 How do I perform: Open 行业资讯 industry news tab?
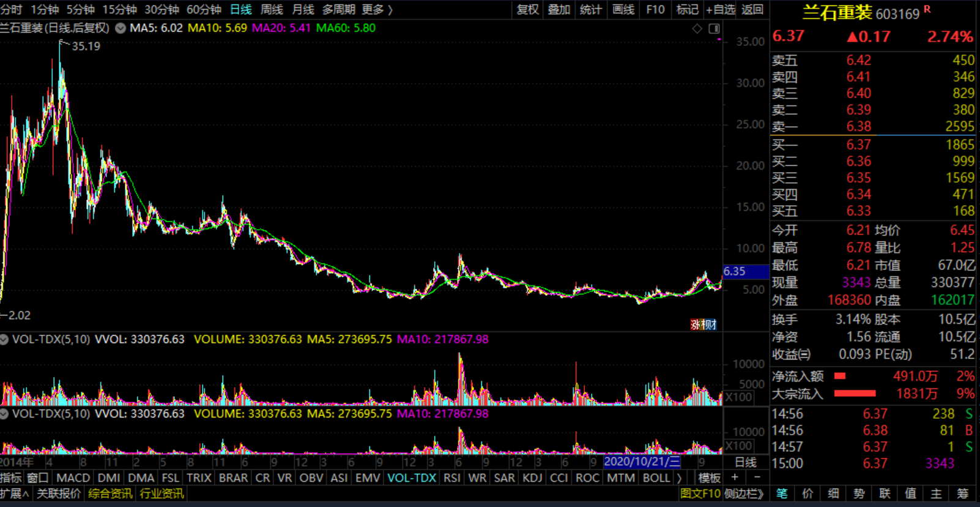[161, 494]
